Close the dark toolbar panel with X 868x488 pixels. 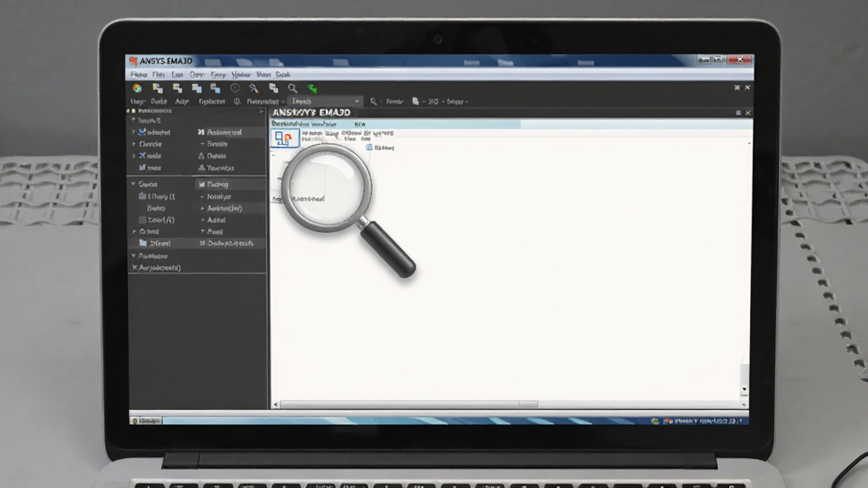pos(748,87)
